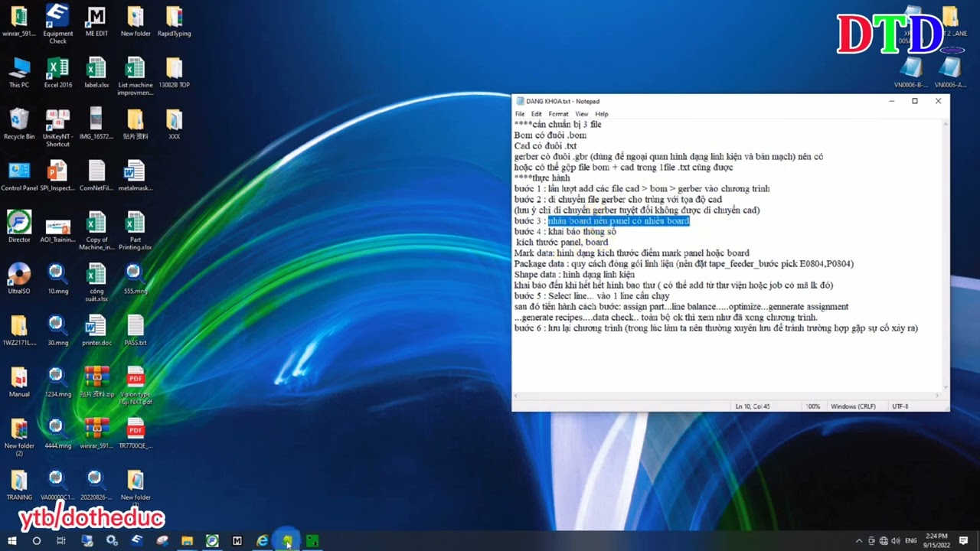Image resolution: width=980 pixels, height=551 pixels.
Task: Open the ME EDIT taskbar icon
Action: point(237,540)
